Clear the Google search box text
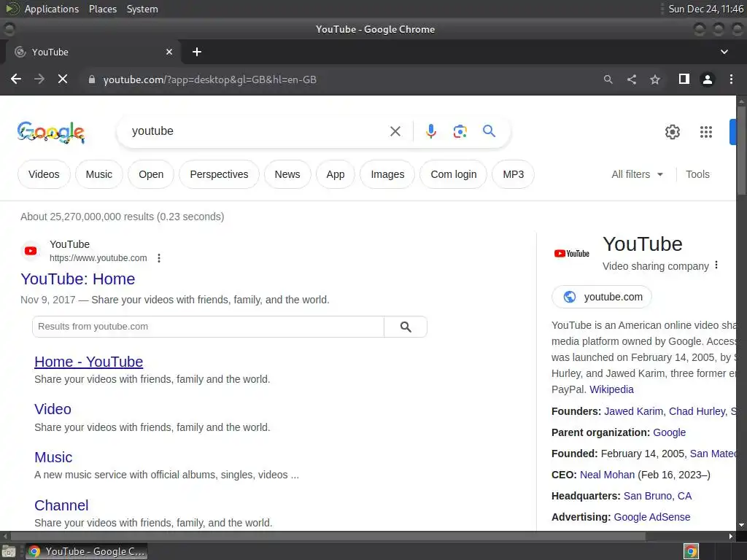Screen dimensions: 747x560 395,131
